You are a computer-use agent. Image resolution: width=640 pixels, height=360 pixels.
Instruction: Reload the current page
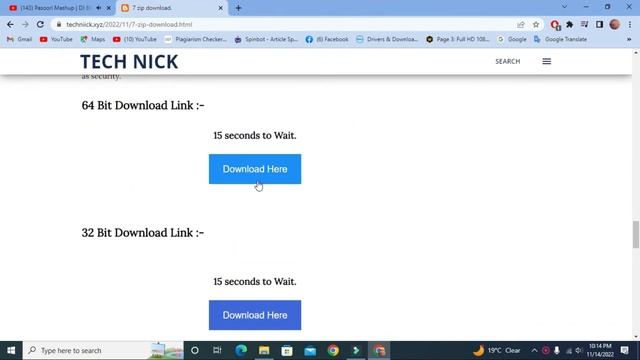(40, 24)
